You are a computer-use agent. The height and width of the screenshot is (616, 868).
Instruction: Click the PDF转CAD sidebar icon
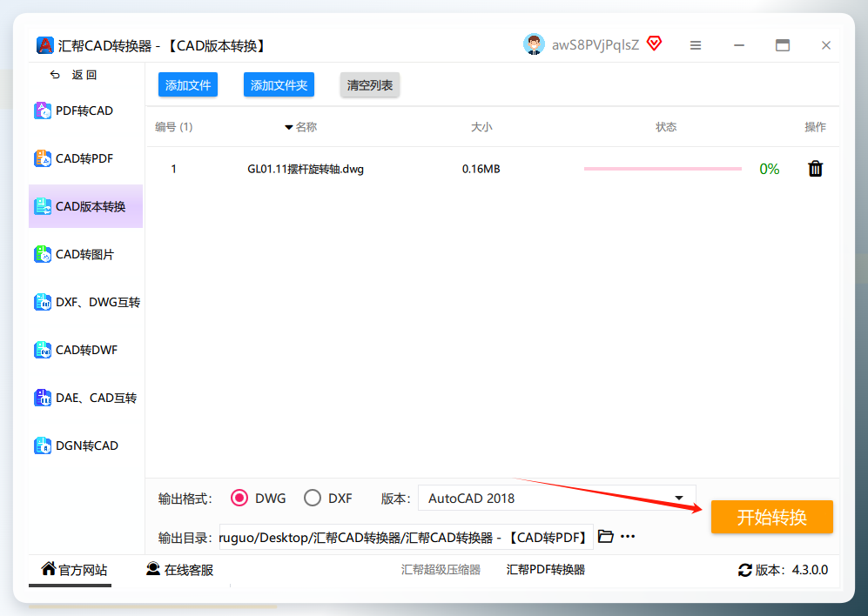[x=43, y=110]
